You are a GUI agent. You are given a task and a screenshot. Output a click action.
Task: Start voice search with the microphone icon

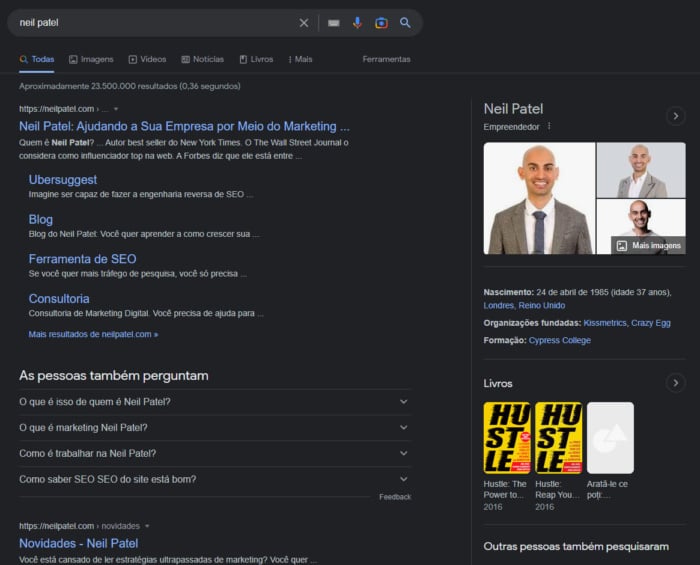357,23
